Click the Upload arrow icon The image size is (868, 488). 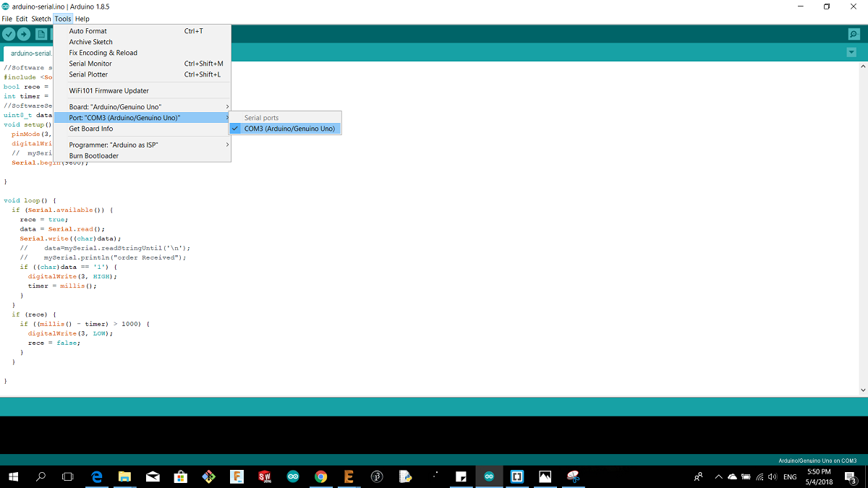tap(24, 34)
